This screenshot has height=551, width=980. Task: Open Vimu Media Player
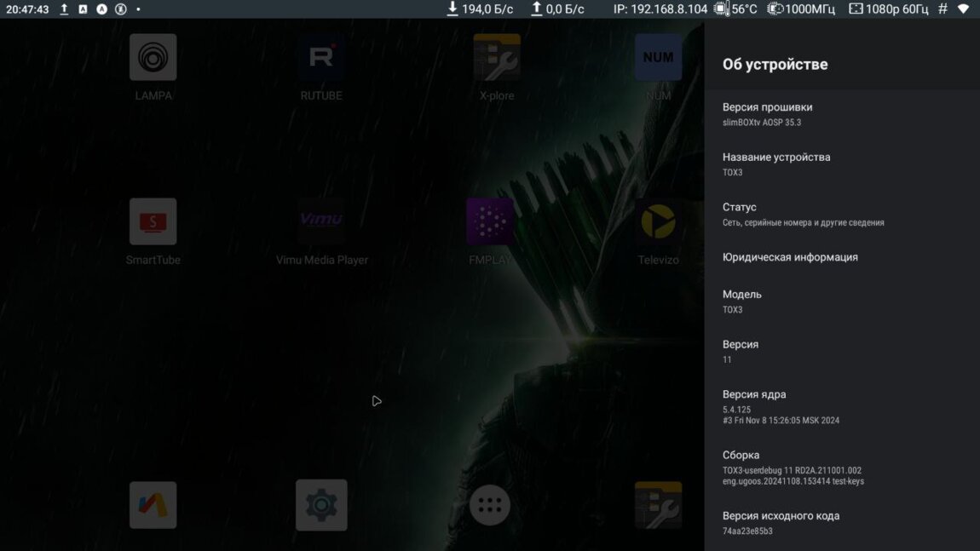point(321,222)
